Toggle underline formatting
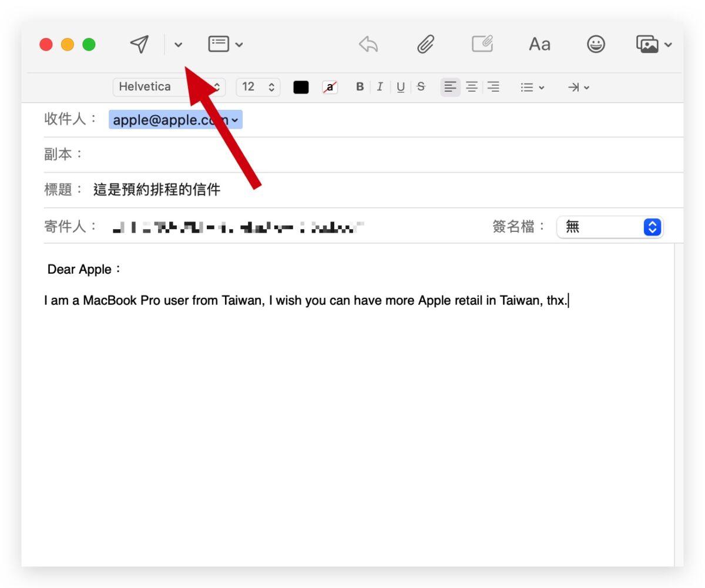 401,87
